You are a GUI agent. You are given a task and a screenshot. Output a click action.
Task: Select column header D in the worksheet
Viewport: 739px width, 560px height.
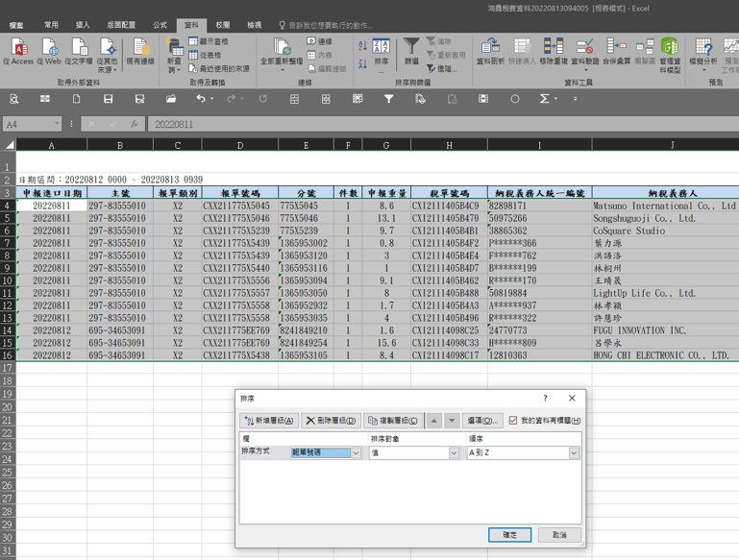(x=239, y=145)
